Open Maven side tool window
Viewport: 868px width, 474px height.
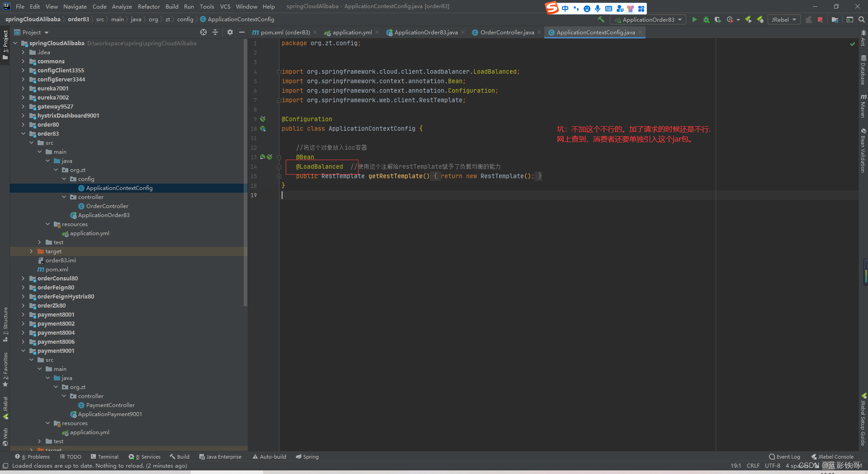tap(863, 106)
